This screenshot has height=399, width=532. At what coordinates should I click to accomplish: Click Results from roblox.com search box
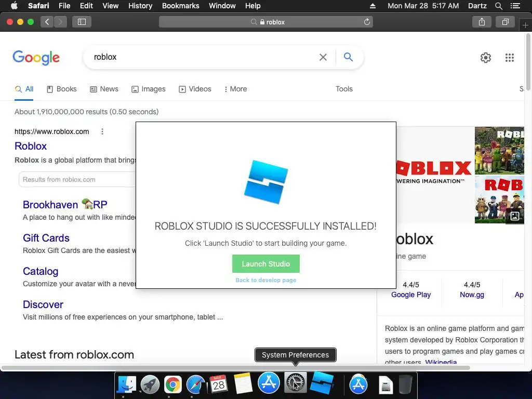pyautogui.click(x=78, y=179)
